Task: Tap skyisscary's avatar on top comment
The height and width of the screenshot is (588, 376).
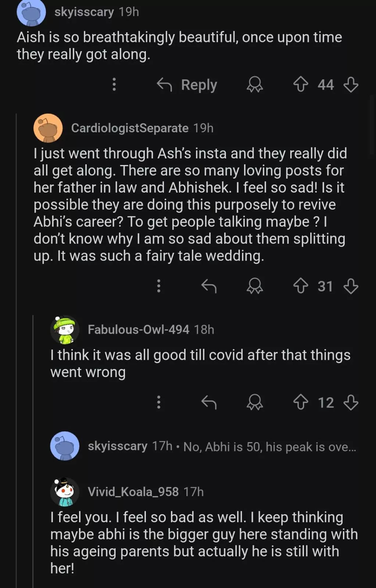Action: [31, 13]
